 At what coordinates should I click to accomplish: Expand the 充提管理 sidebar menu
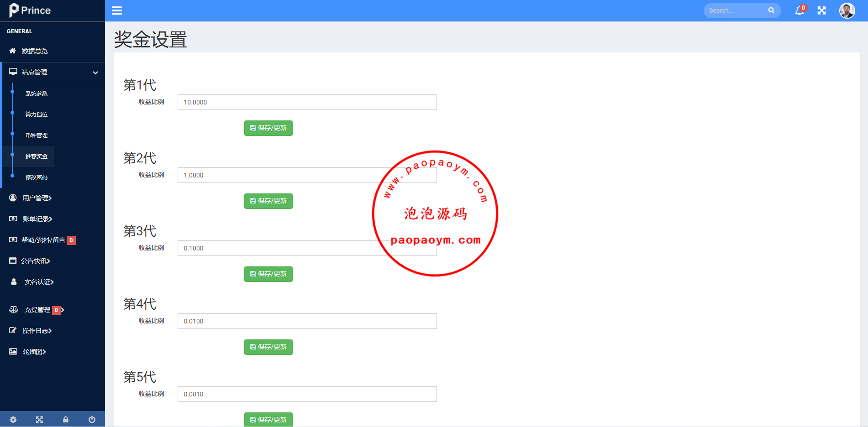[37, 310]
